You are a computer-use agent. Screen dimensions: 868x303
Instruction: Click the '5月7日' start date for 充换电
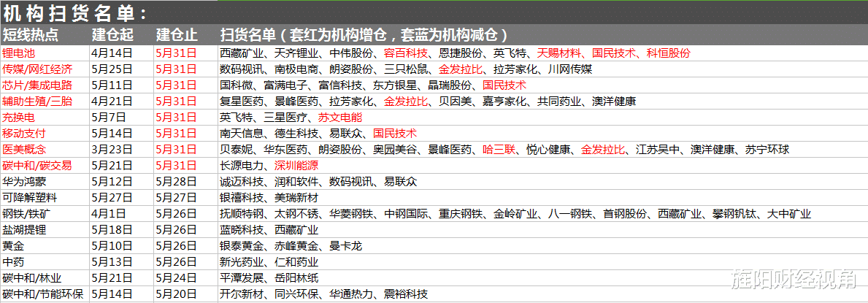109,118
